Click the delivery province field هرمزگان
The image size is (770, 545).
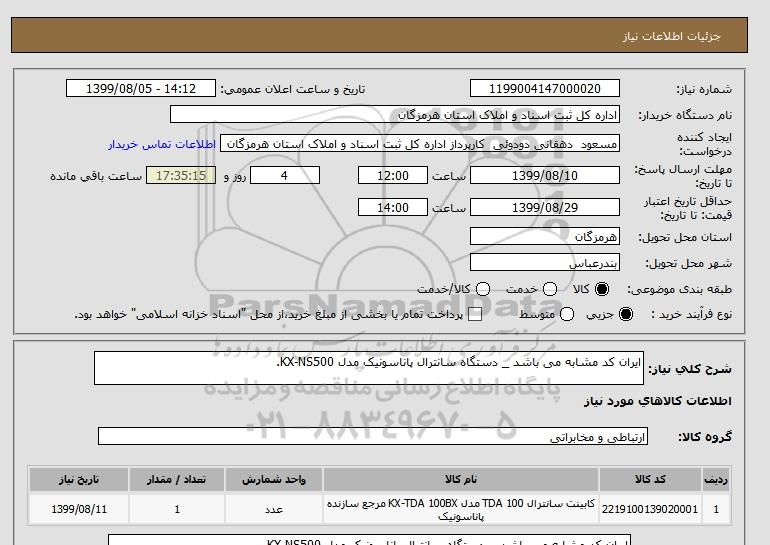(x=545, y=236)
